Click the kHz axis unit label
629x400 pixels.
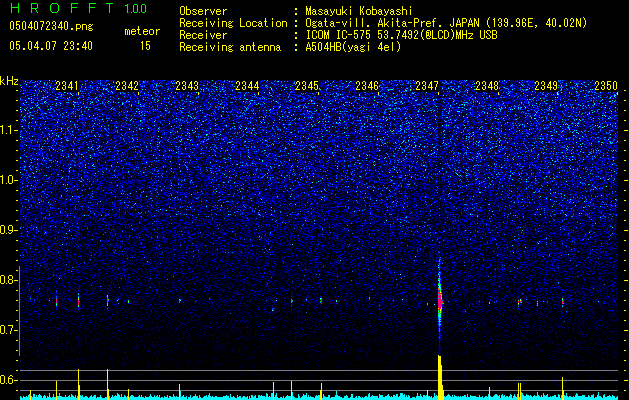pos(9,81)
